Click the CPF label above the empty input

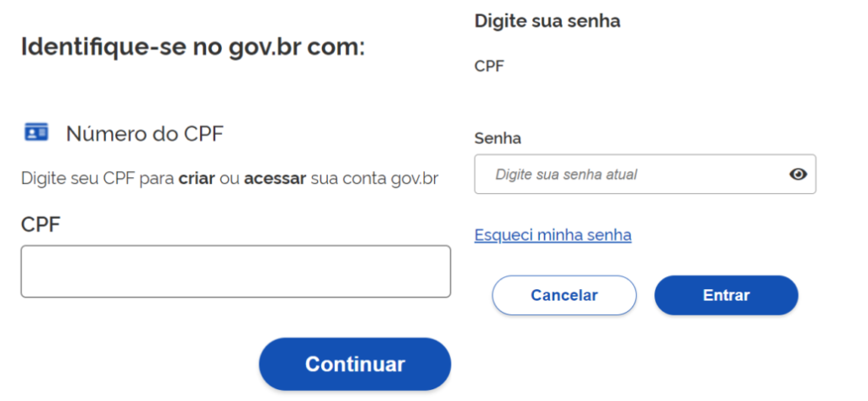coord(41,225)
